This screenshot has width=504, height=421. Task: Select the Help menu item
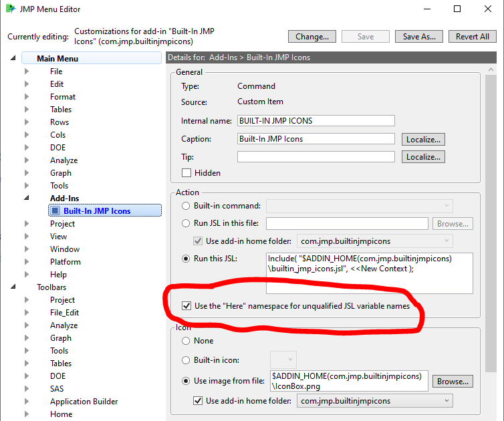59,275
